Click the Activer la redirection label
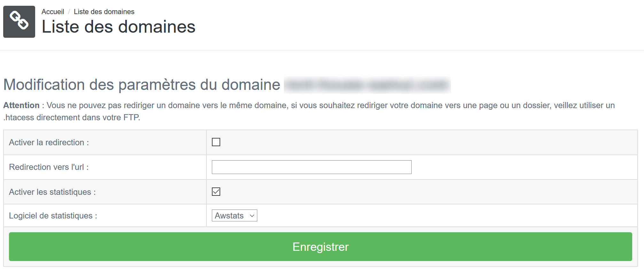The image size is (644, 270). pyautogui.click(x=49, y=142)
